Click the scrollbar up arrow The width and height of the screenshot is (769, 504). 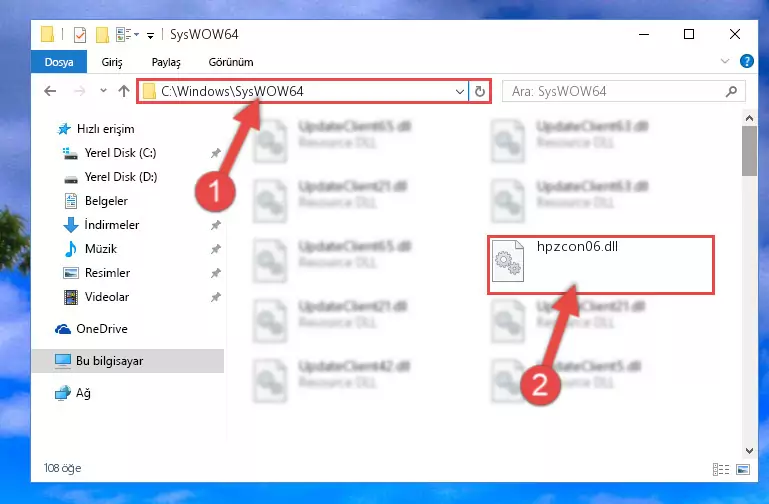pos(749,118)
